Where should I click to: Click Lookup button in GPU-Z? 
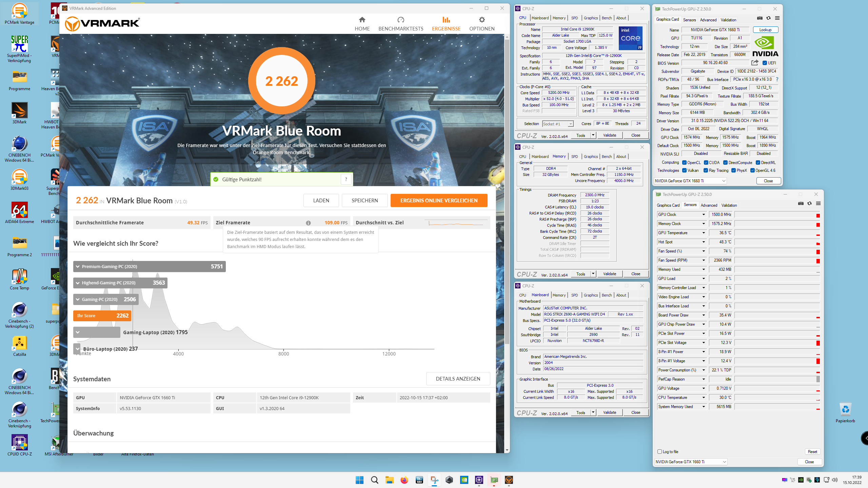[x=765, y=30]
